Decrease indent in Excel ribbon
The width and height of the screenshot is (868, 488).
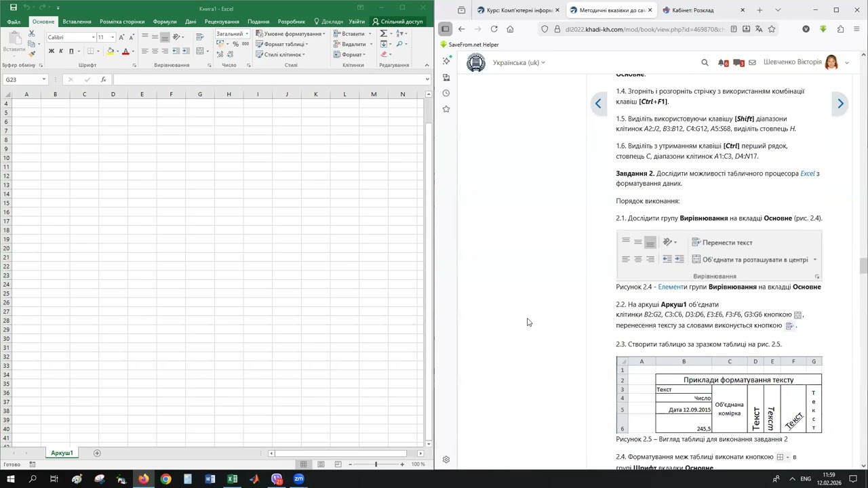click(x=176, y=52)
